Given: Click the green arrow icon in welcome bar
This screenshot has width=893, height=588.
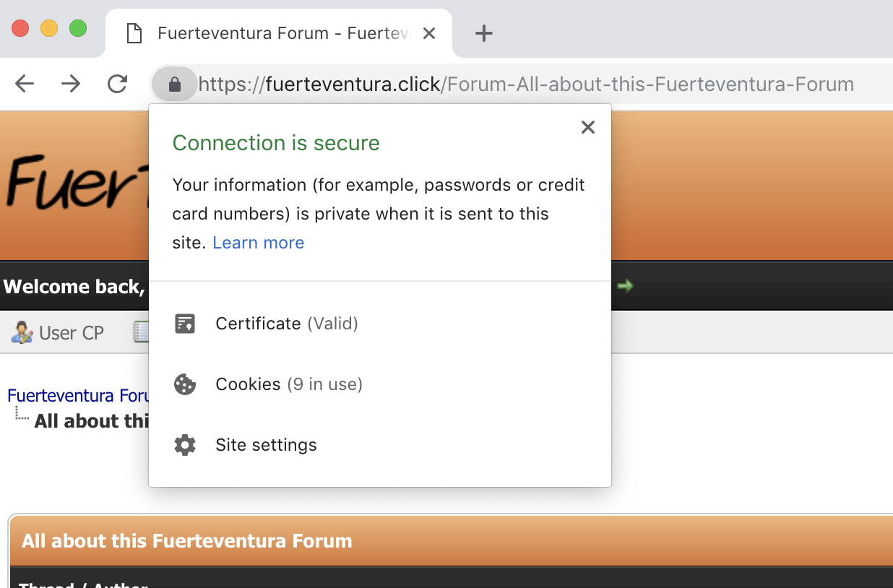Looking at the screenshot, I should [625, 286].
